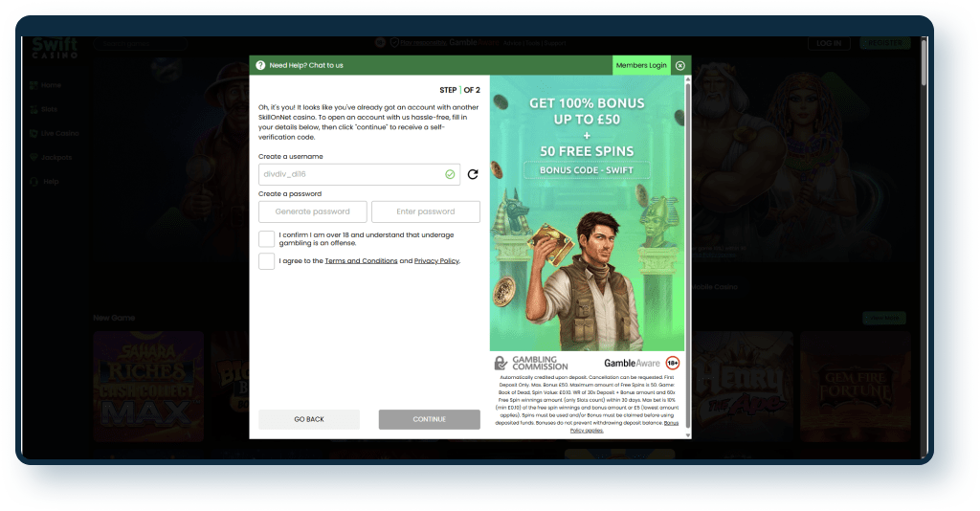Screen dimensions: 980x511
Task: Tick the over 18 confirmation checkbox
Action: [x=266, y=238]
